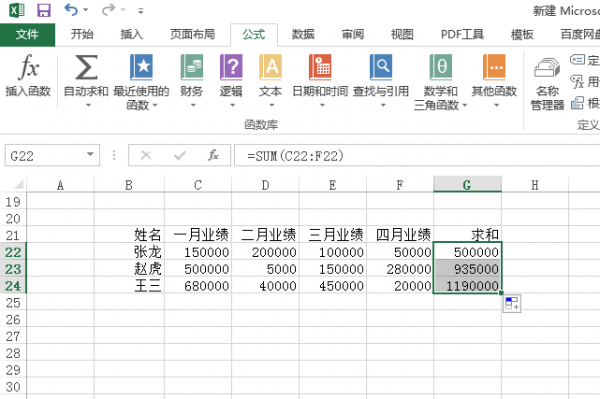Open the Financial (财务) functions icon
Viewport: 600px width, 399px height.
point(192,67)
